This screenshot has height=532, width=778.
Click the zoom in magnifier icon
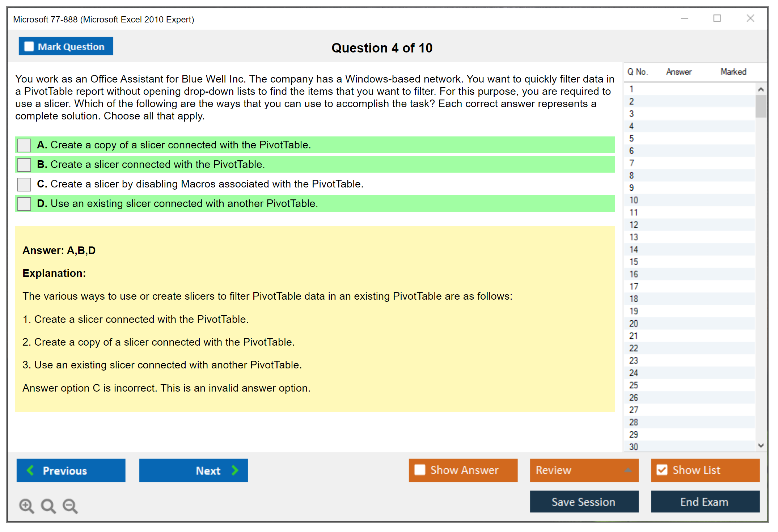point(26,506)
